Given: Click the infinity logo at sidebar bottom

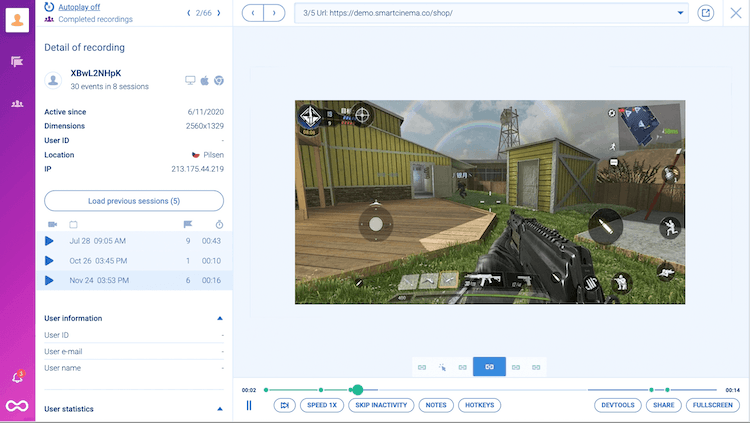Looking at the screenshot, I should pyautogui.click(x=17, y=406).
